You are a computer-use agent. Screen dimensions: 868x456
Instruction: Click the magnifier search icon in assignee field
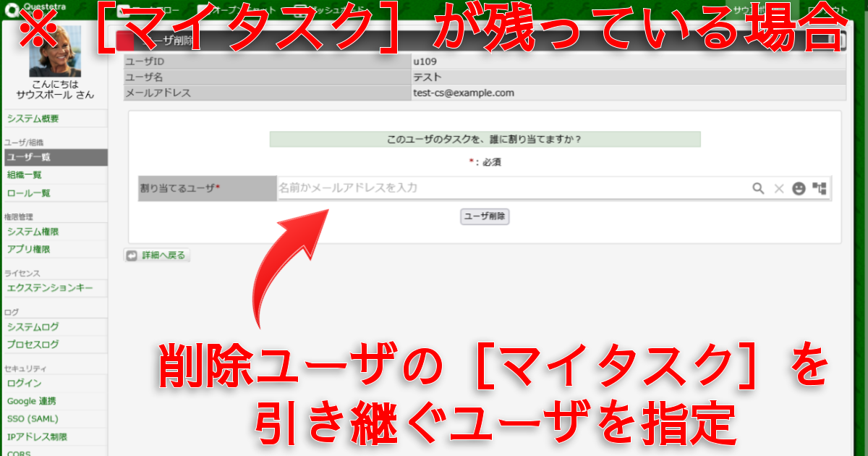[758, 188]
